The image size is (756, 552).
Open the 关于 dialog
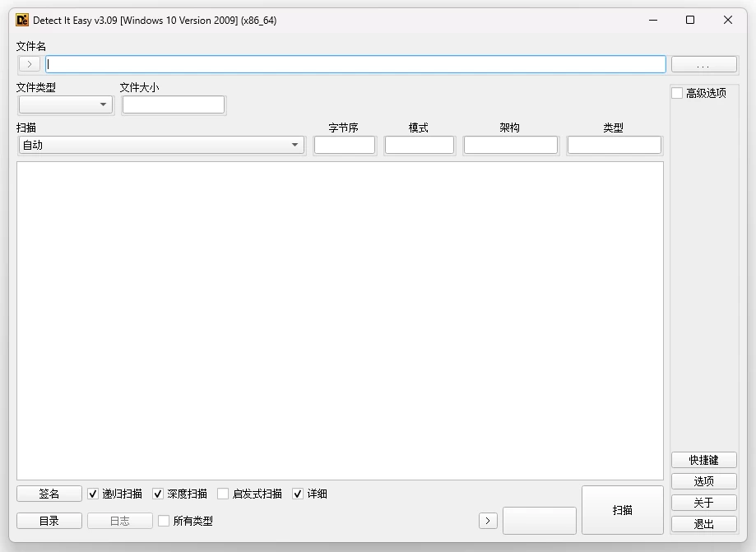tap(703, 503)
